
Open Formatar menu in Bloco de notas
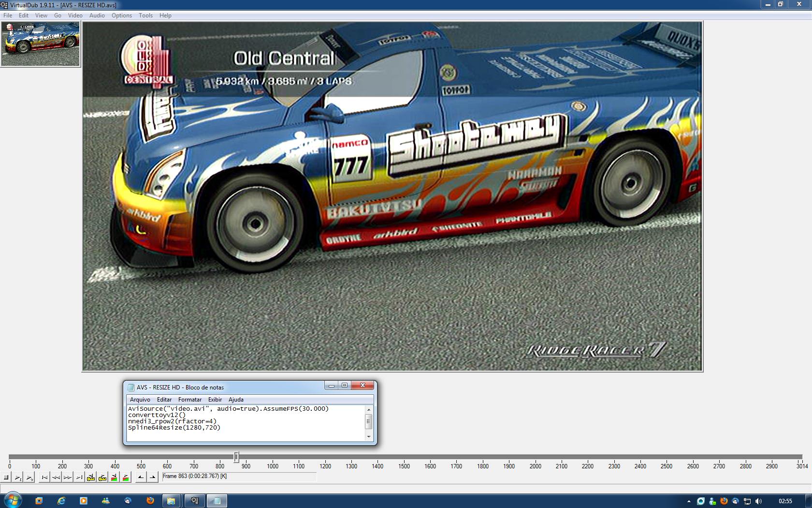[x=190, y=400]
